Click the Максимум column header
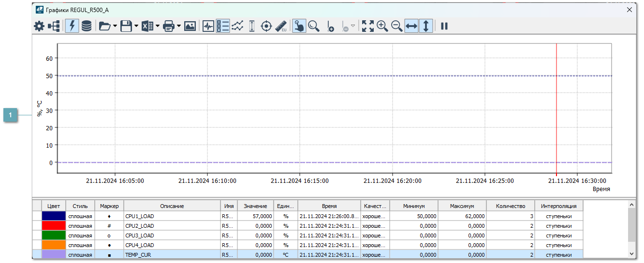Screen dimensions: 644x263 coord(462,206)
